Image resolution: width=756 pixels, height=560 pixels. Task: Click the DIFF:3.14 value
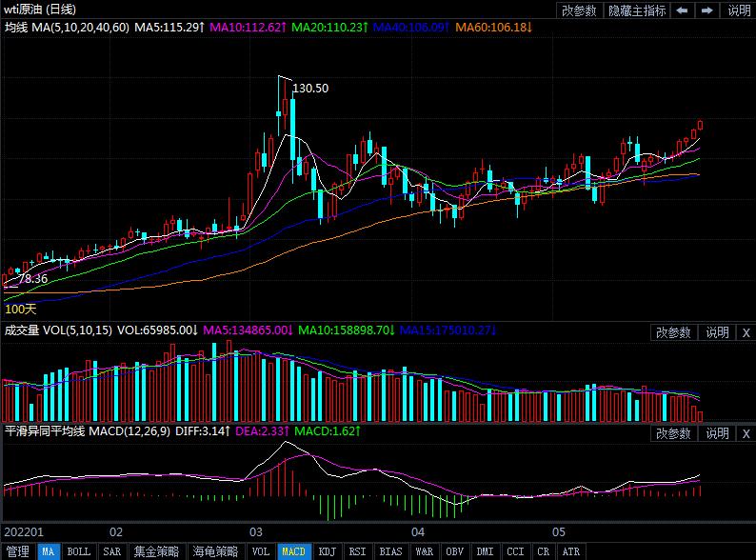[203, 431]
